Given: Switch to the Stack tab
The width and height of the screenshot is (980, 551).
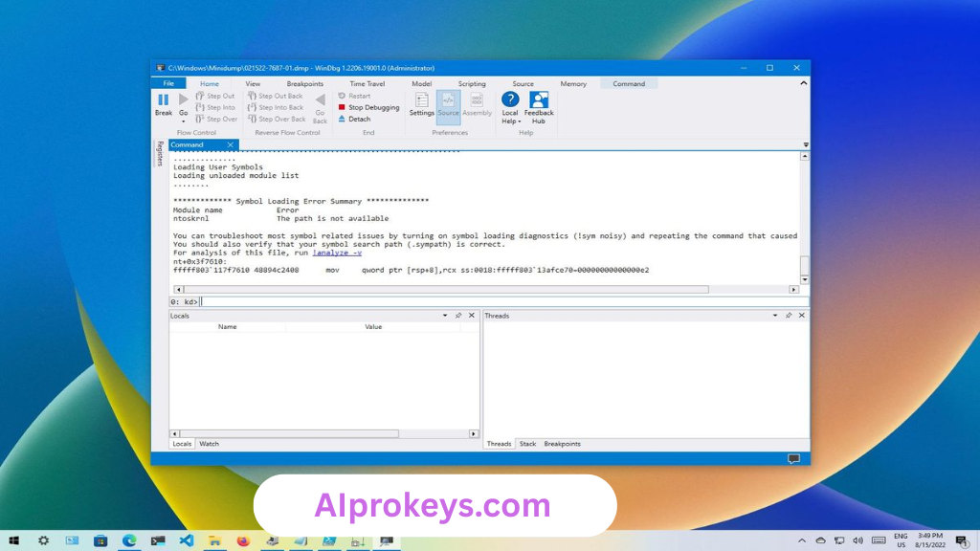Looking at the screenshot, I should (x=527, y=444).
